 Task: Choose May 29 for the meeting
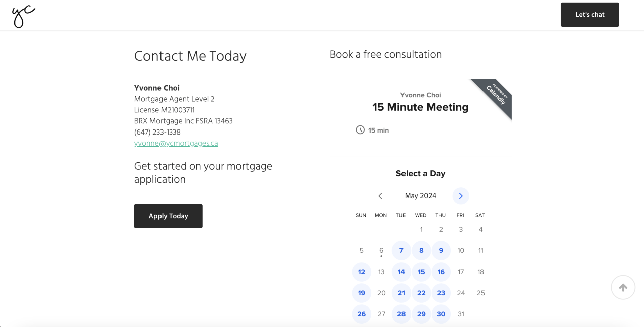[x=421, y=314]
